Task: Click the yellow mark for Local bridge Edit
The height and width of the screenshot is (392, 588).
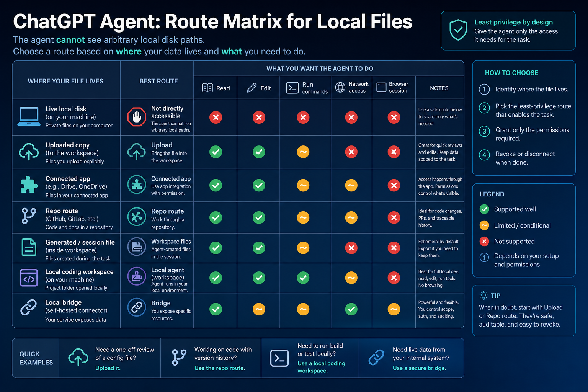Action: pyautogui.click(x=259, y=309)
